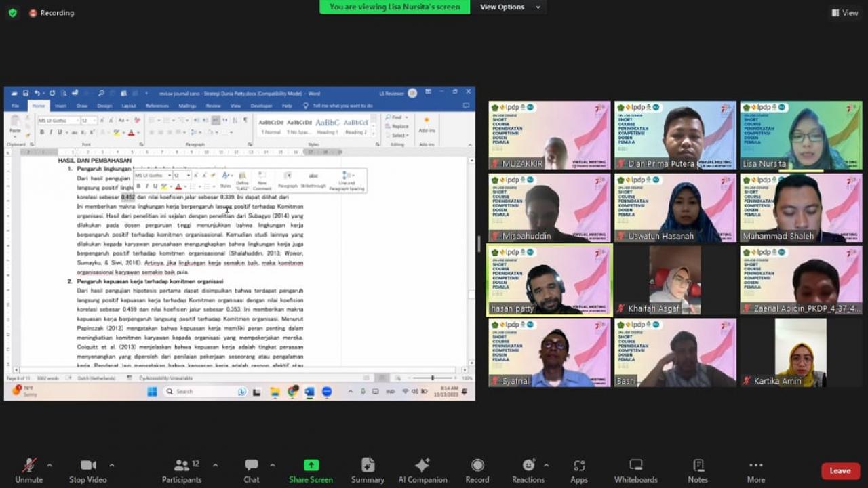Select Lisa Nursita's video thumbnail
Image resolution: width=868 pixels, height=488 pixels.
(x=801, y=136)
